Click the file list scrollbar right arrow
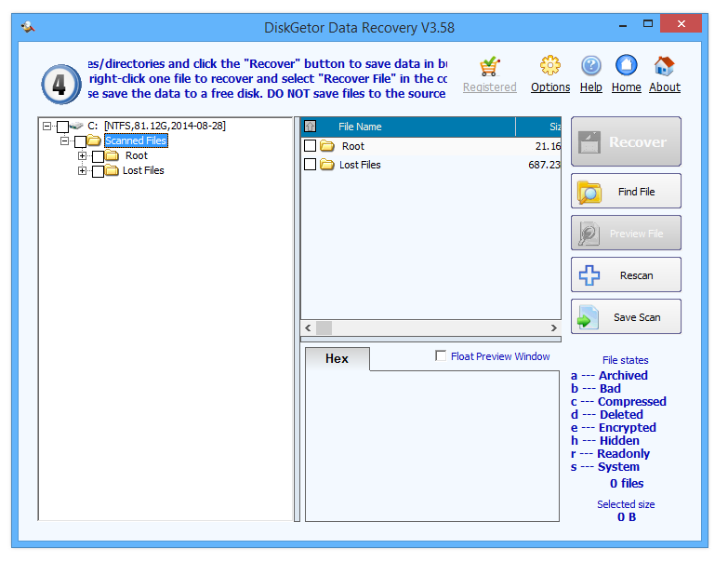Viewport: 728px width, 562px height. point(554,328)
